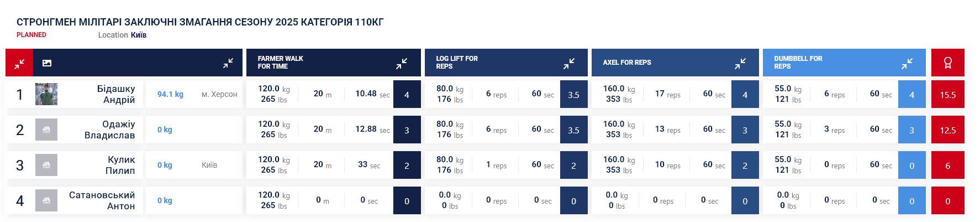Click Сатановський Антон's placeholder avatar
This screenshot has width=980, height=222.
click(x=46, y=200)
